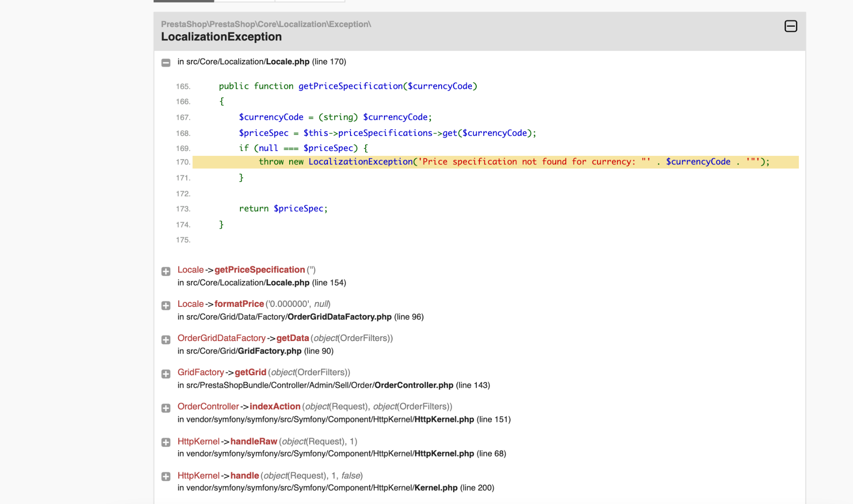The image size is (853, 504).
Task: Expand the HttpKernel handle trace entry
Action: click(166, 476)
